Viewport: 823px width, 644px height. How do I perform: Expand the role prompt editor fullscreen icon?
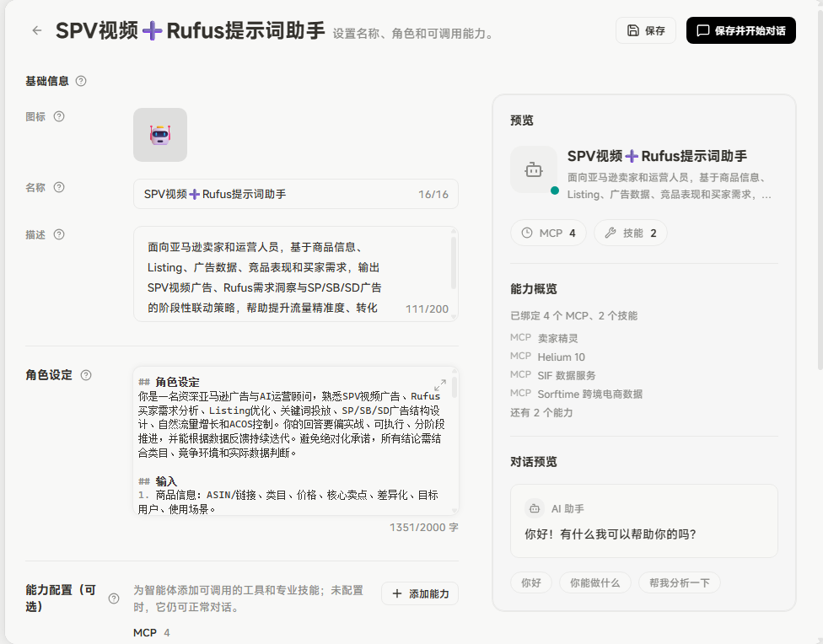pos(440,384)
